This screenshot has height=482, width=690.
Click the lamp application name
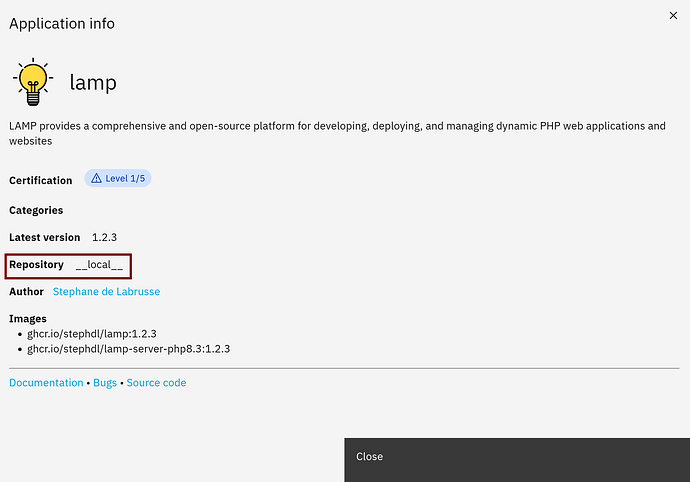(93, 83)
